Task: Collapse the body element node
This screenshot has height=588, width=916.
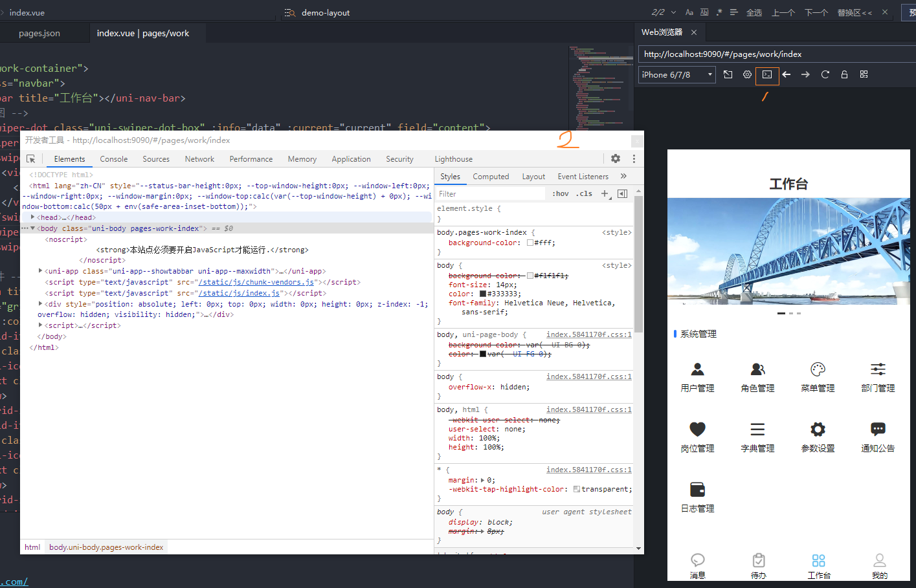Action: [x=33, y=228]
